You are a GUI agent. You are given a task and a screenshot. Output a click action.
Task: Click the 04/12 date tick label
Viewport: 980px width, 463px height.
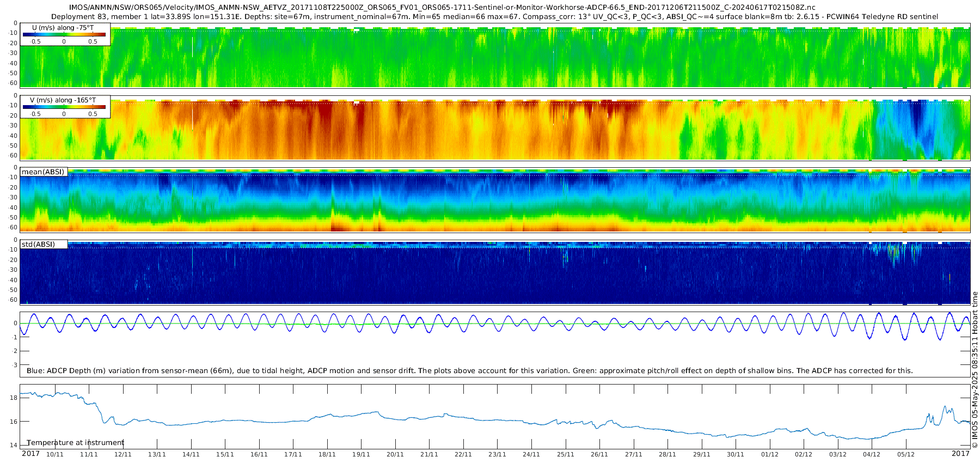872,454
